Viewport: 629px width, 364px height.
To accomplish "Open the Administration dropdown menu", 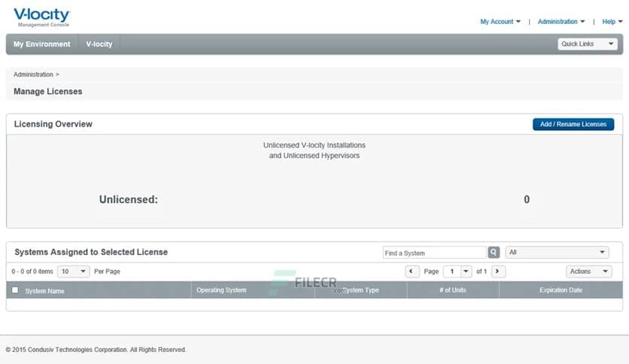I will 561,22.
